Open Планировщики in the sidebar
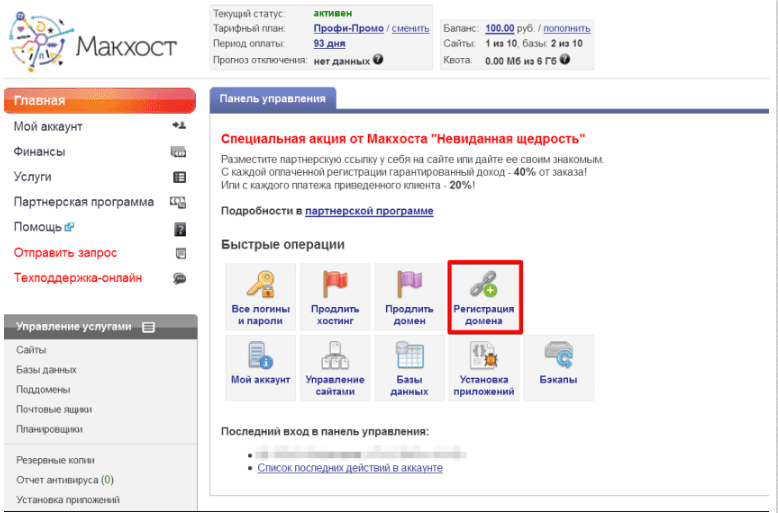 [49, 430]
